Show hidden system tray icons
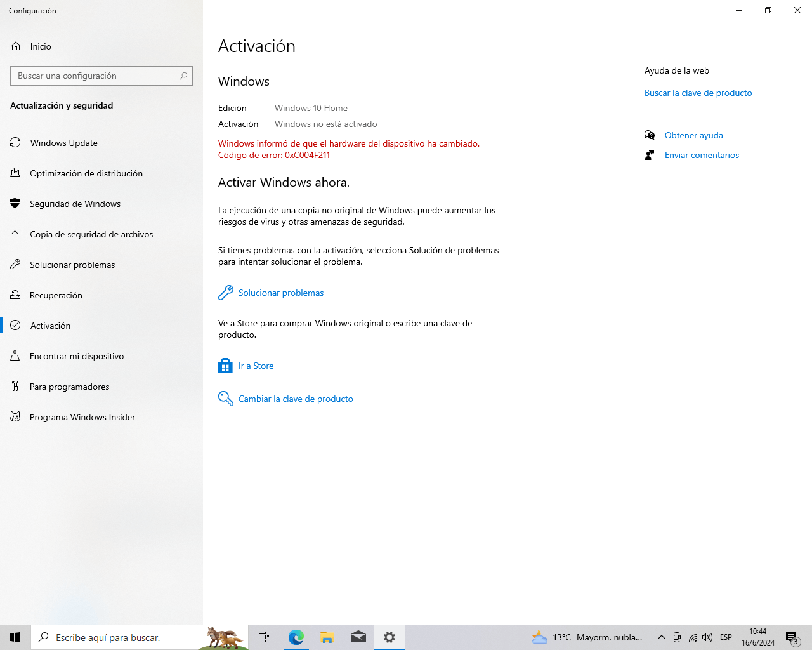This screenshot has width=812, height=650. [662, 637]
